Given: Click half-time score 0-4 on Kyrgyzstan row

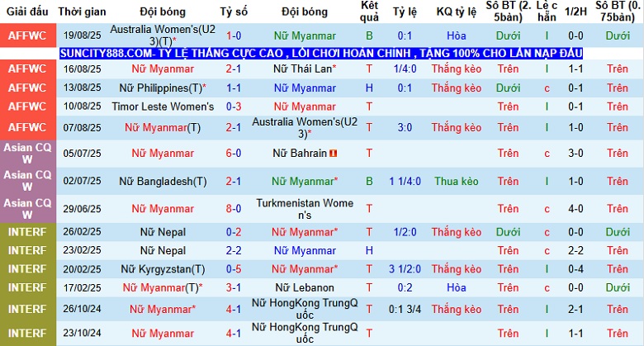Looking at the screenshot, I should coord(575,269).
